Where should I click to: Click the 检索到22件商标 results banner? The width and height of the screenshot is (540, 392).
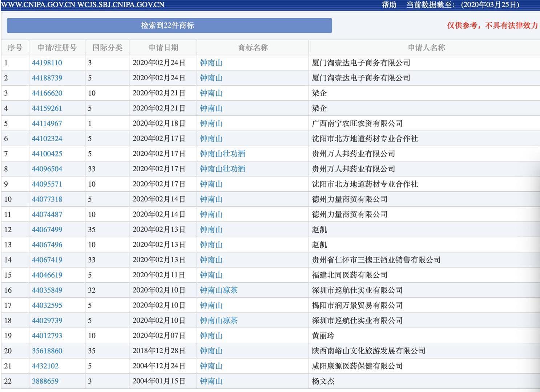click(169, 25)
